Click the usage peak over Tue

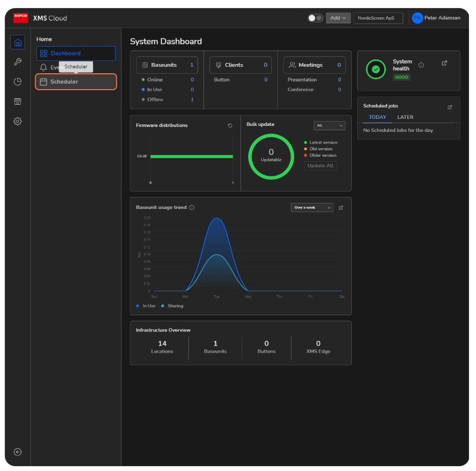coord(217,219)
